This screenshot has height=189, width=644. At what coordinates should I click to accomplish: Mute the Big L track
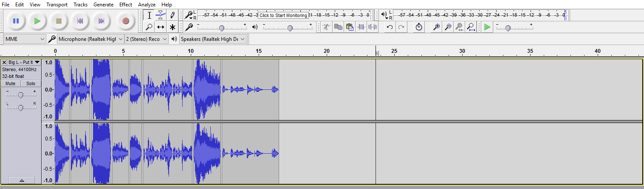pyautogui.click(x=11, y=83)
